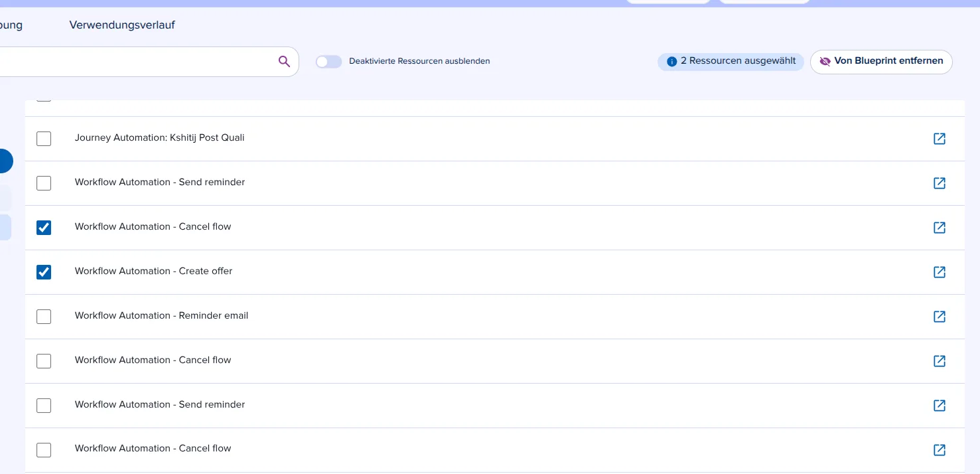Click the info icon beside 2 Ressourcen ausgewählt

[x=671, y=62]
